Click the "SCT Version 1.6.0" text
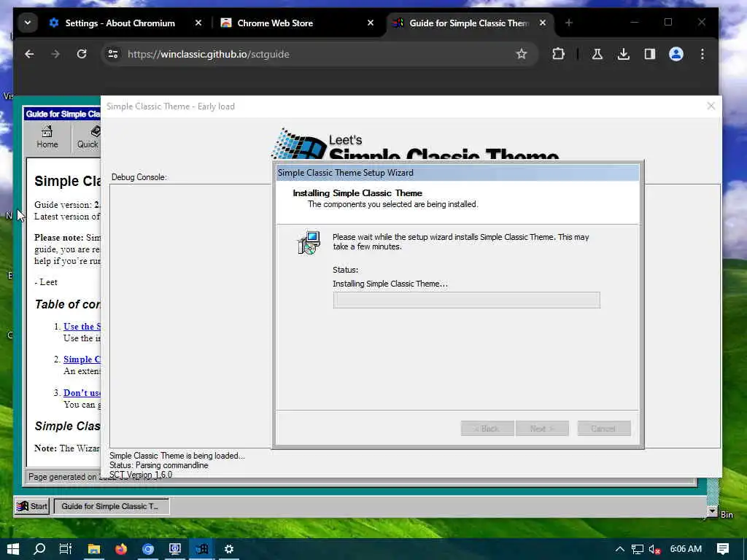 pos(141,474)
